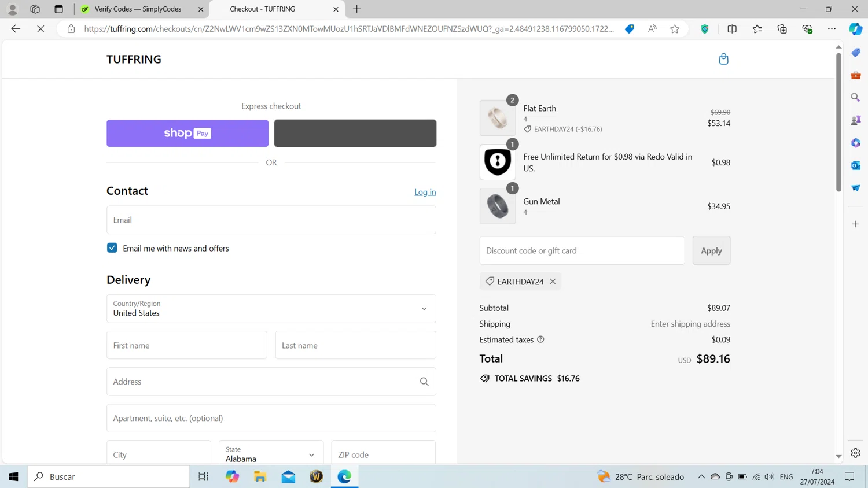Image resolution: width=868 pixels, height=488 pixels.
Task: Click the Discount code or gift card field
Action: click(582, 250)
